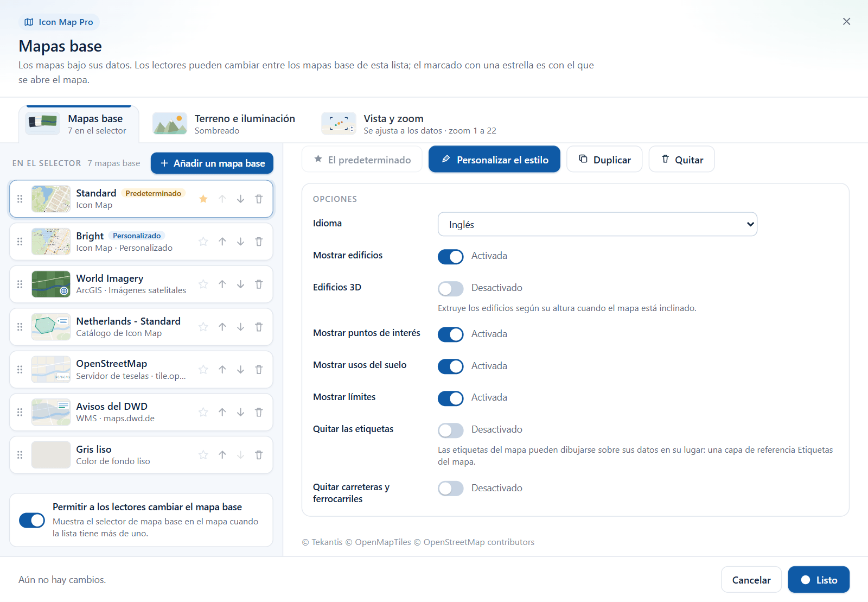868x602 pixels.
Task: Toggle Permitir a los lectores cambiar
Action: pyautogui.click(x=32, y=520)
